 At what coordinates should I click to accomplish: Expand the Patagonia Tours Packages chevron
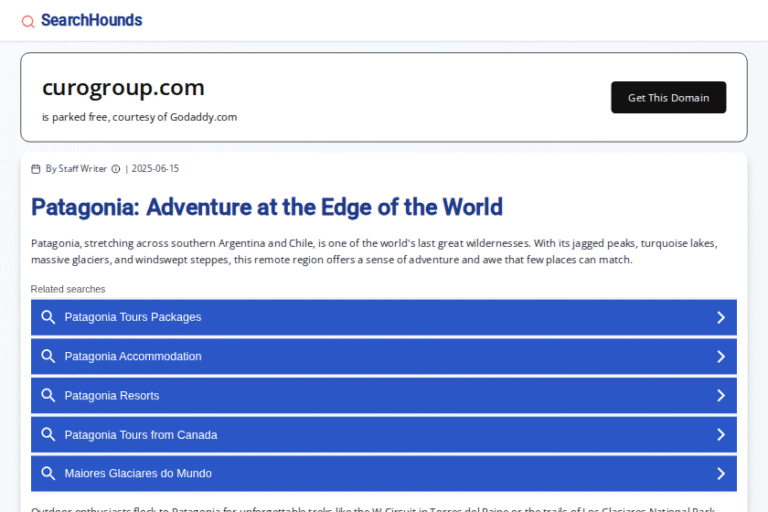720,317
